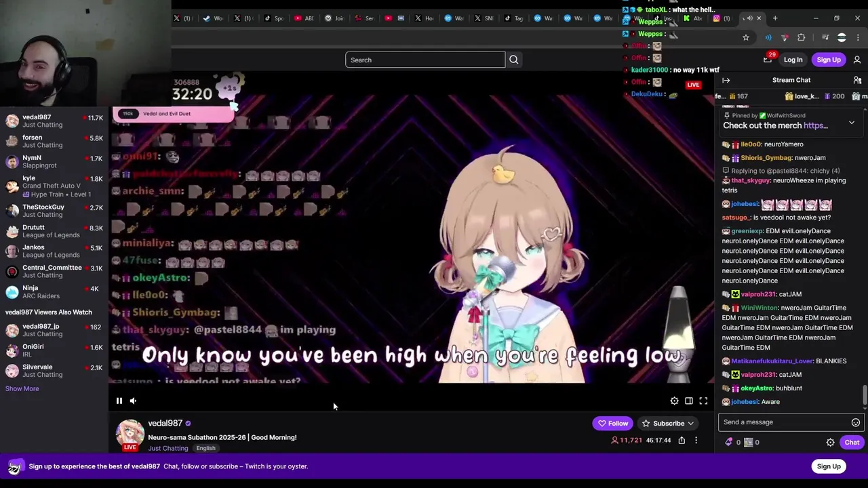Click the Log In button
The image size is (868, 488).
coord(793,60)
